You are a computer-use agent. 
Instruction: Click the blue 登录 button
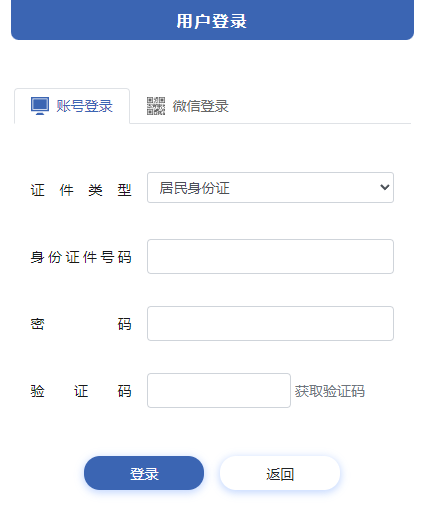[x=144, y=473]
